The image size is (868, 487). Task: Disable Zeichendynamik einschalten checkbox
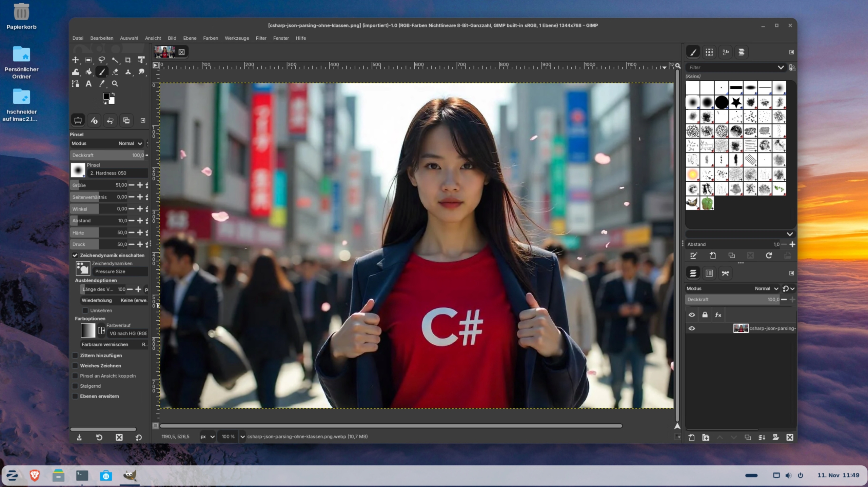75,255
